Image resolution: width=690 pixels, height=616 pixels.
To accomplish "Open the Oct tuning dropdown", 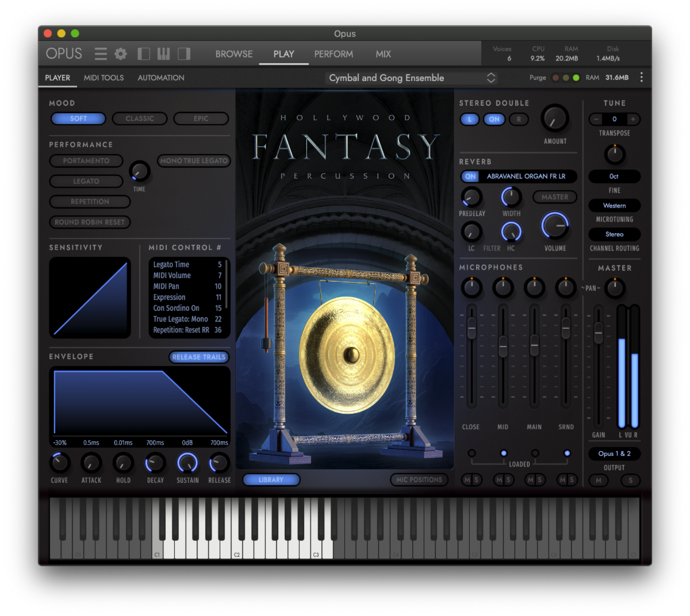I will pos(614,176).
